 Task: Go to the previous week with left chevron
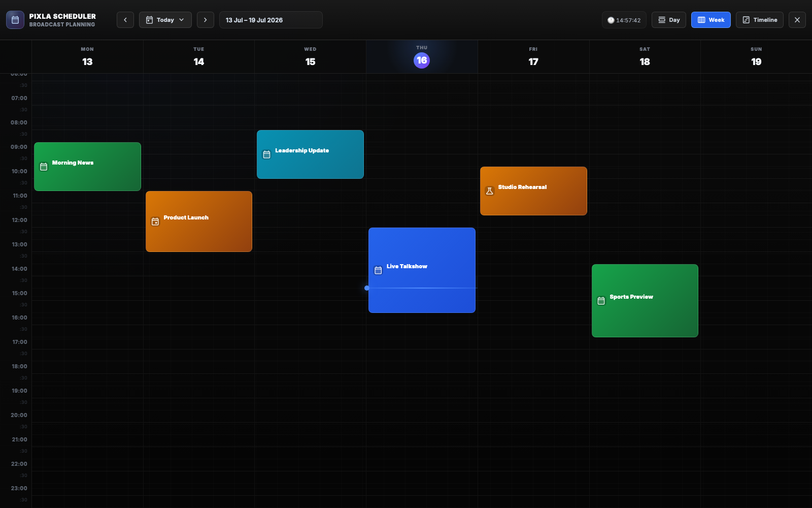pos(125,20)
